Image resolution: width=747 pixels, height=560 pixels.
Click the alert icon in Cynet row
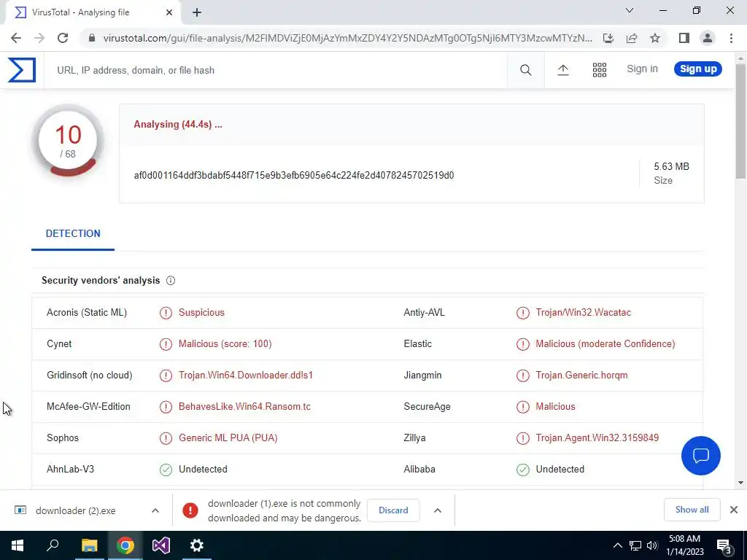point(166,344)
